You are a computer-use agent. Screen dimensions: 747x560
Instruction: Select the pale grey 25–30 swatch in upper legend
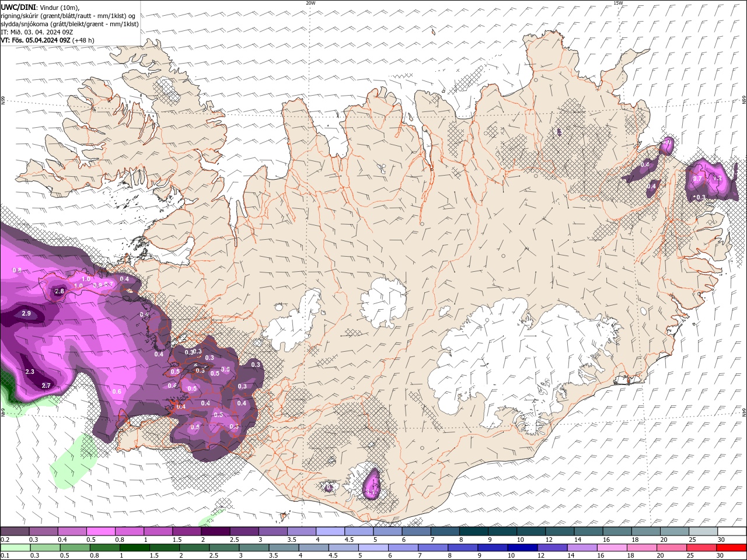(703, 531)
